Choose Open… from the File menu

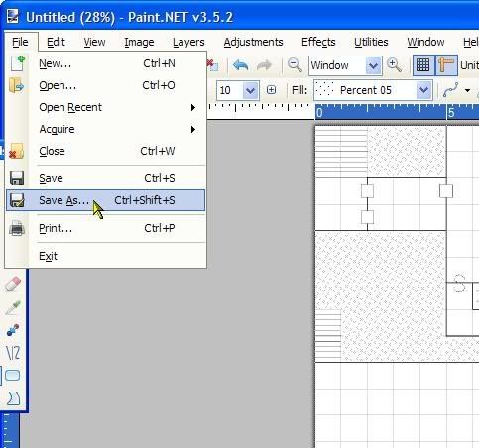click(x=106, y=85)
